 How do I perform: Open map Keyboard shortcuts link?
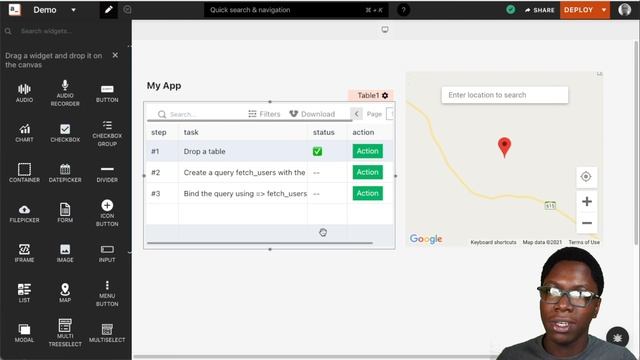(493, 242)
